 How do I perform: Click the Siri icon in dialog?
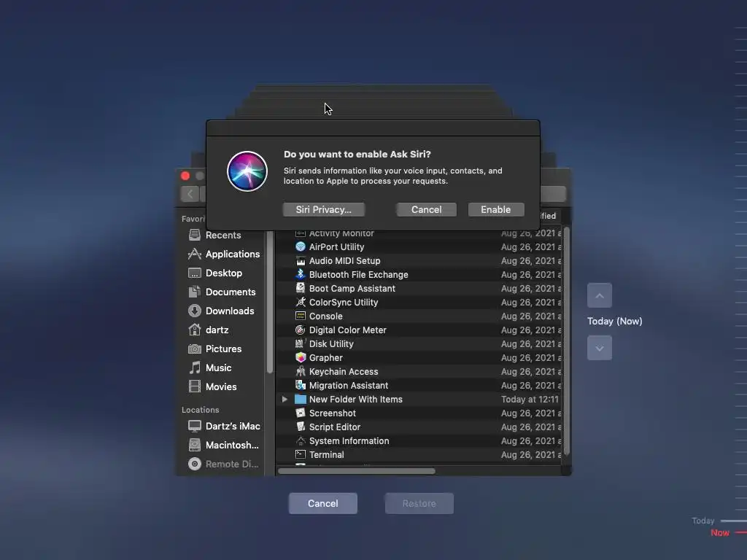(247, 171)
